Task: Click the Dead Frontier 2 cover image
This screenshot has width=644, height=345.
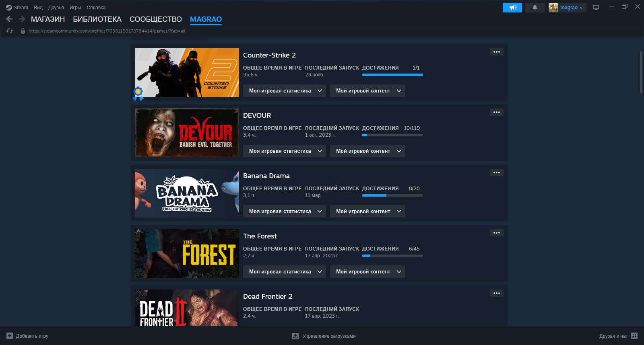Action: click(x=187, y=308)
